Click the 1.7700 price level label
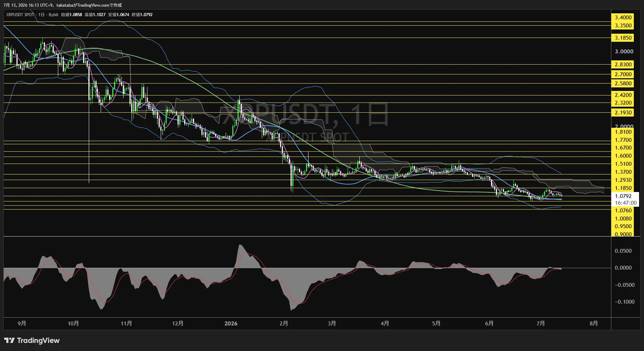644x351 pixels. click(x=623, y=140)
